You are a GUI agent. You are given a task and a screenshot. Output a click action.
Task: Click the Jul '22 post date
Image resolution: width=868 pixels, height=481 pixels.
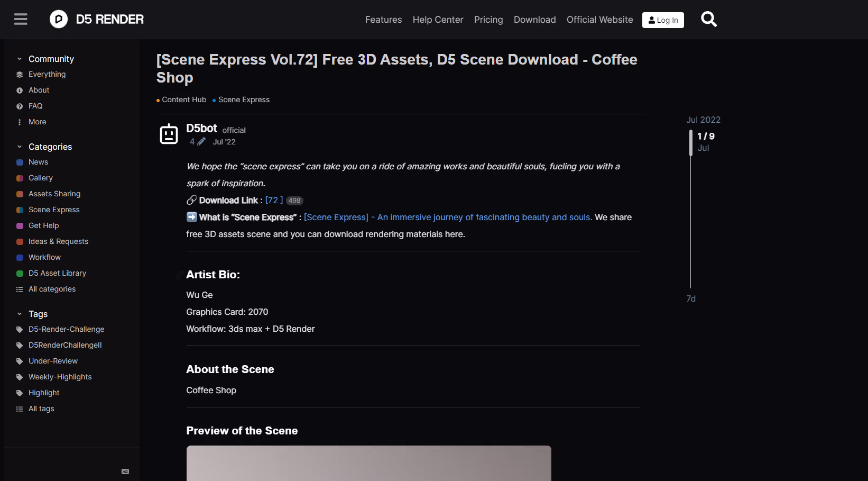click(224, 142)
